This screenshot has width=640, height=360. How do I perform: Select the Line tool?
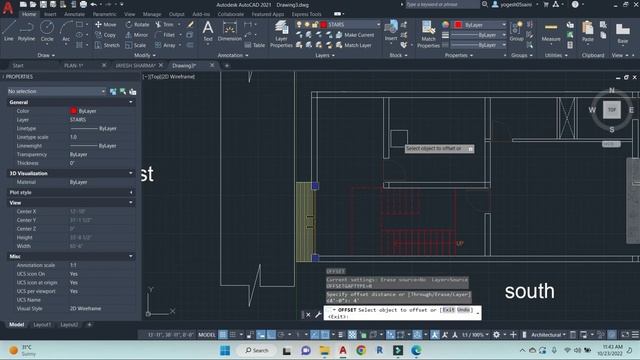(9, 31)
